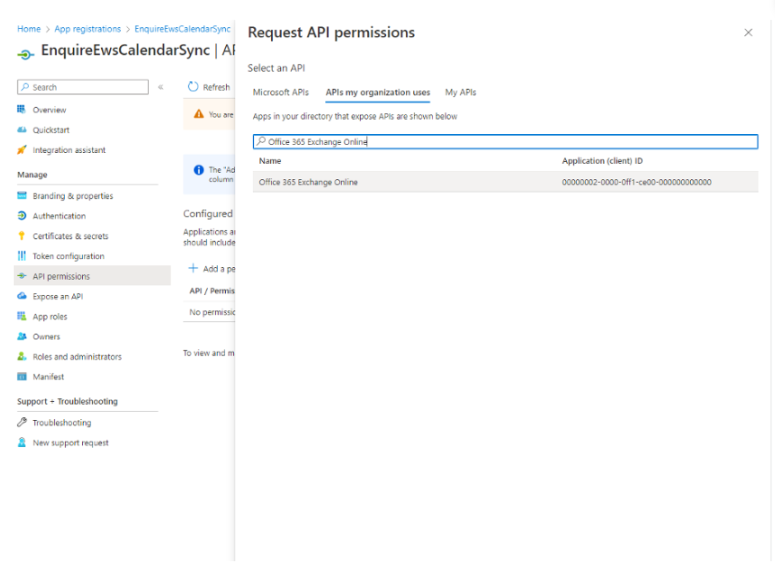The image size is (775, 587).
Task: Click the New support request person icon
Action: click(22, 442)
